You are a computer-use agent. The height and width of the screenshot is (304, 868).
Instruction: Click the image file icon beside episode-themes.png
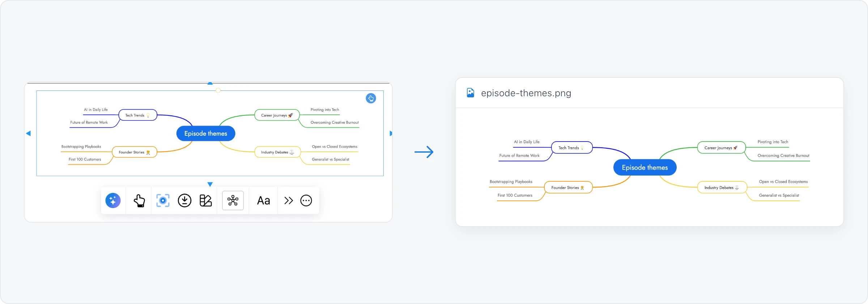tap(471, 93)
